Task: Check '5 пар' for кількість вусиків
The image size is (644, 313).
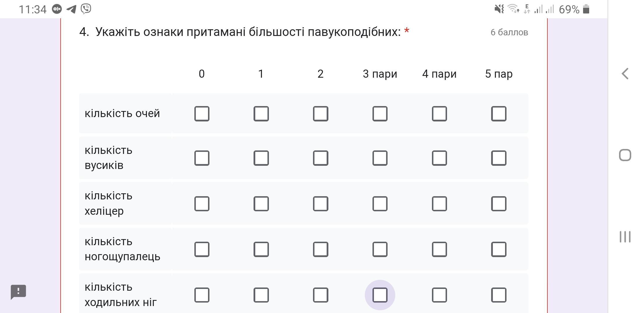Action: coord(499,158)
